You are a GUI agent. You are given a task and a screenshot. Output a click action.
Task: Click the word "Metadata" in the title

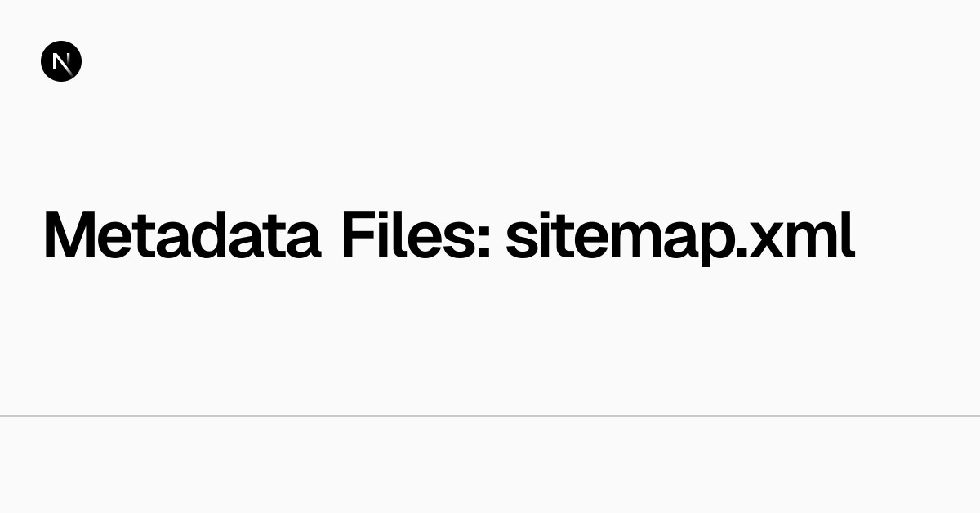pyautogui.click(x=181, y=235)
